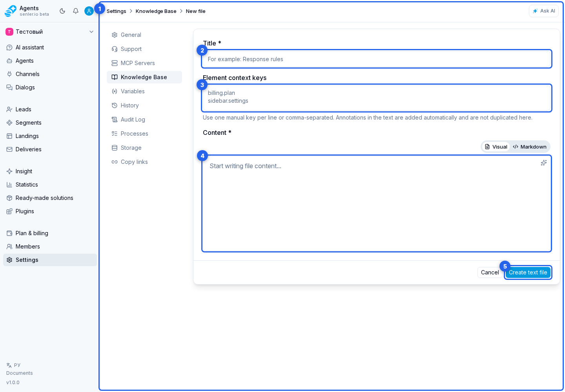The width and height of the screenshot is (565, 392).
Task: Click the v1.0.0 version label
Action: coord(13,383)
